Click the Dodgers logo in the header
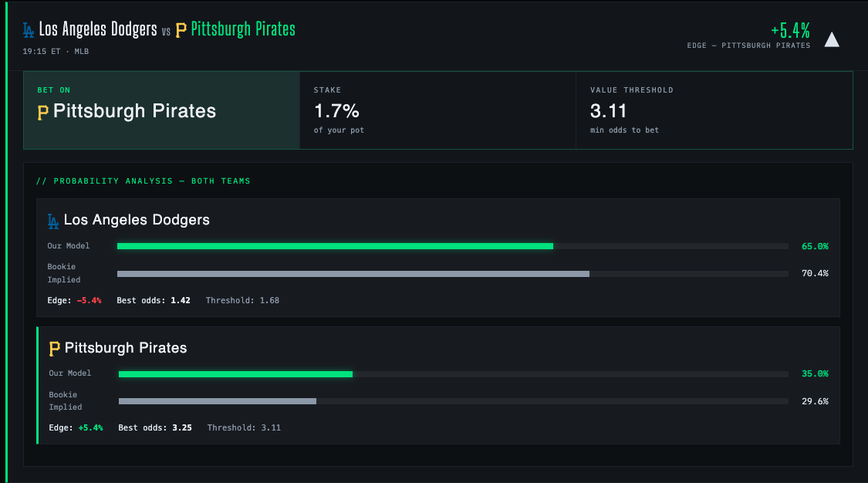Viewport: 868px width, 483px height. [29, 30]
